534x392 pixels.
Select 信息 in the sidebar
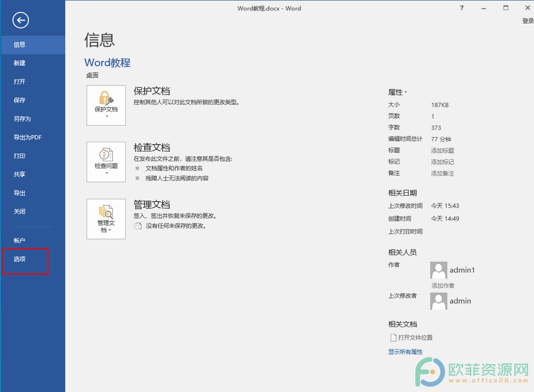[33, 44]
